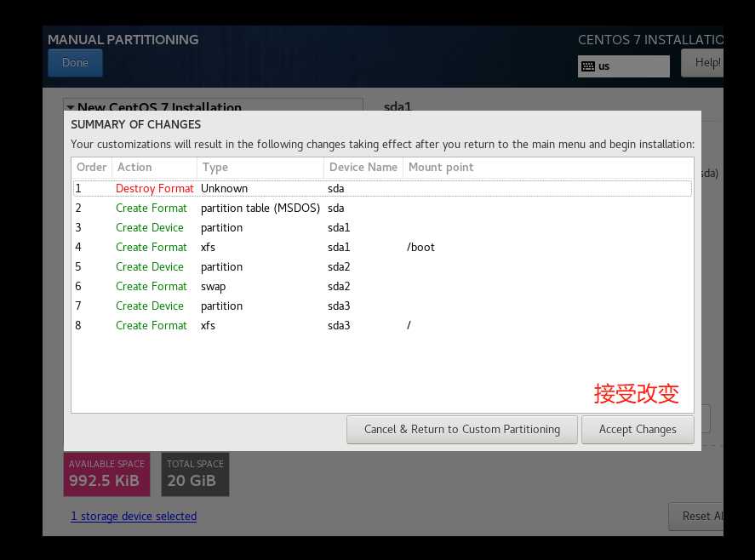Screen dimensions: 755x560
Task: Click the Done button
Action: pyautogui.click(x=75, y=63)
